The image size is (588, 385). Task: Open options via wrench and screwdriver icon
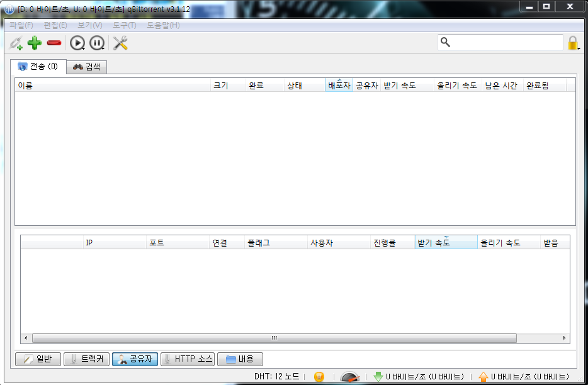pyautogui.click(x=120, y=43)
